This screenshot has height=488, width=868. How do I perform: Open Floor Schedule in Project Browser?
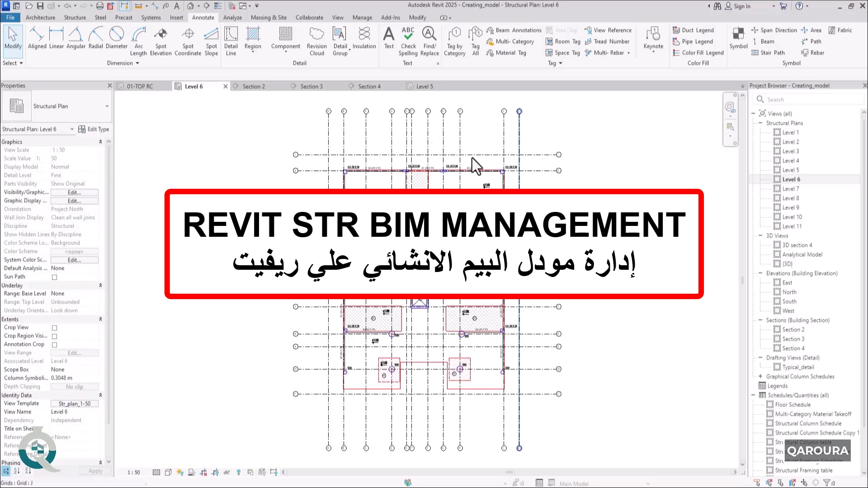(793, 405)
